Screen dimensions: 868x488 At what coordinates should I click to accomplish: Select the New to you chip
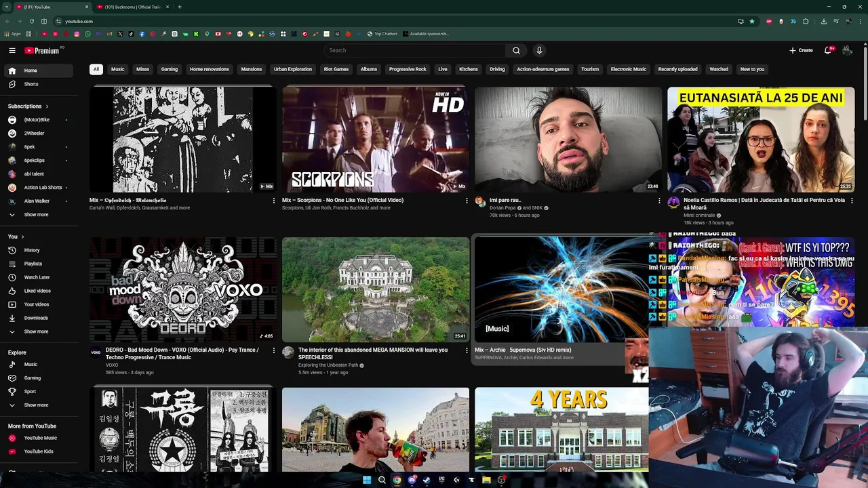pyautogui.click(x=752, y=69)
